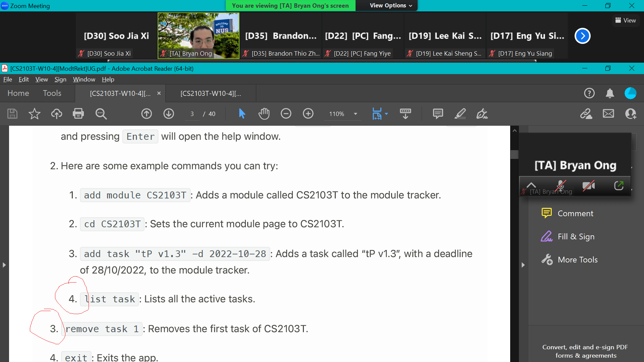This screenshot has width=644, height=362.
Task: Open the 110% zoom level dropdown
Action: (355, 114)
